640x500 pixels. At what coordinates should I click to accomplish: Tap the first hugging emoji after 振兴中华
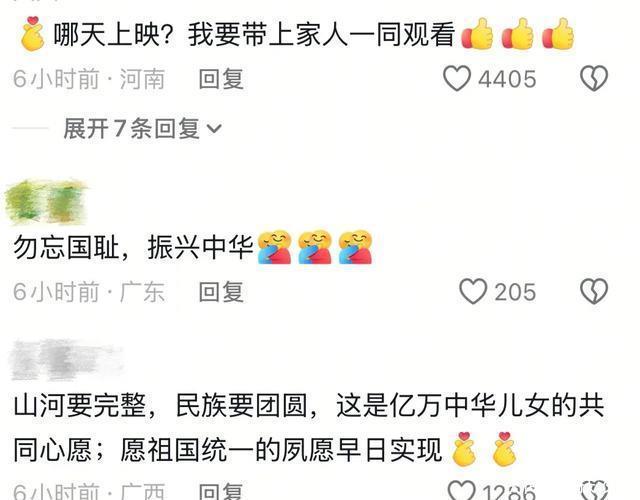point(274,247)
